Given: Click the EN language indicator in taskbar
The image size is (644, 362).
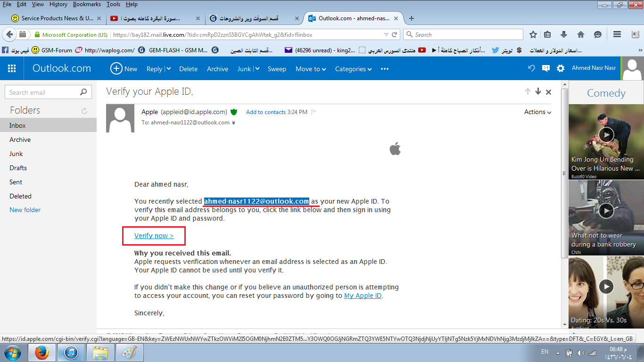Looking at the screenshot, I should (x=545, y=352).
